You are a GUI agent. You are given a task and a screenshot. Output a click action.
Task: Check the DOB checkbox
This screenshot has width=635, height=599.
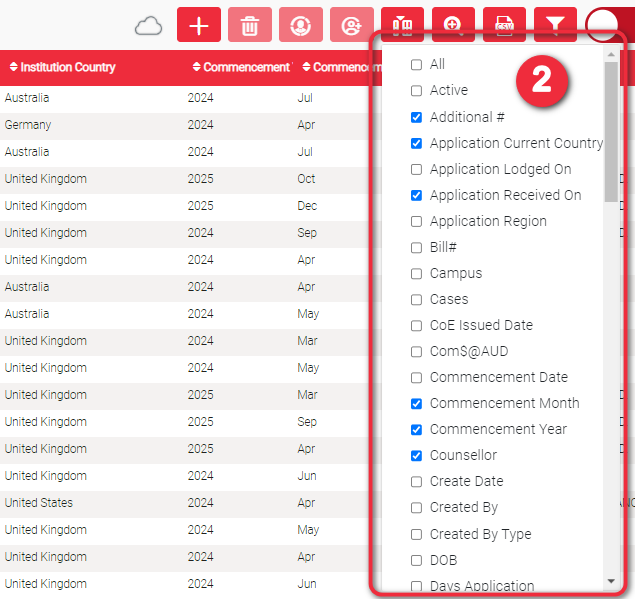point(416,561)
